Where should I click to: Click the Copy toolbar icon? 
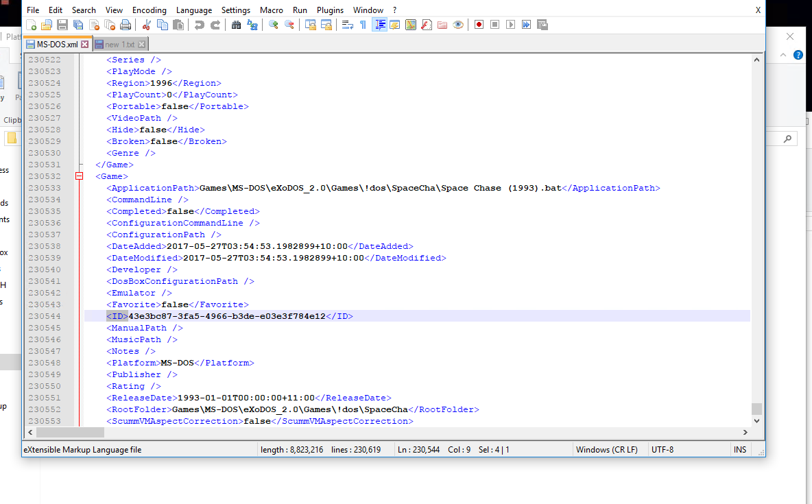coord(162,25)
